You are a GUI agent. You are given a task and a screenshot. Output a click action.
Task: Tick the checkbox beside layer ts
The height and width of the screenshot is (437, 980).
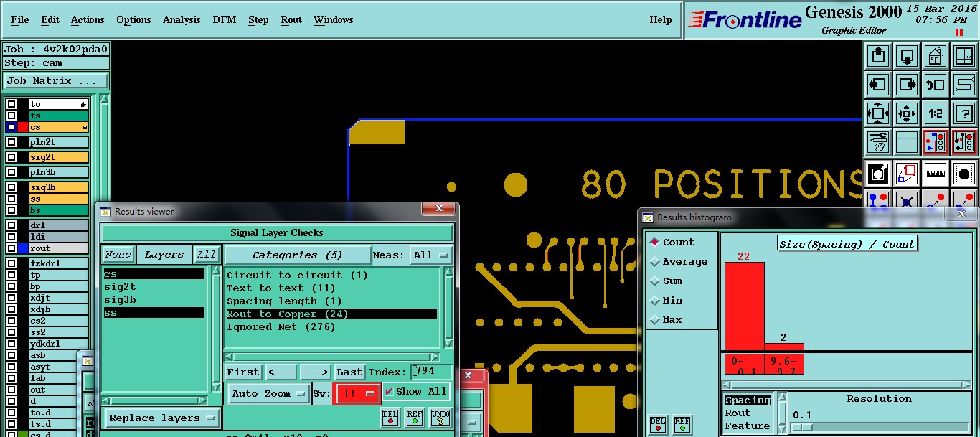click(11, 116)
